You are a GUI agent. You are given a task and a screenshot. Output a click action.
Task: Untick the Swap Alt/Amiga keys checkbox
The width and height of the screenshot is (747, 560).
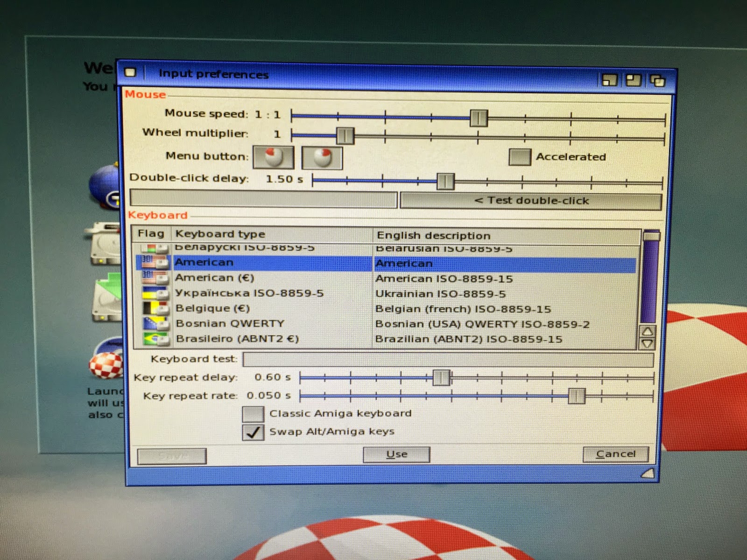coord(253,432)
